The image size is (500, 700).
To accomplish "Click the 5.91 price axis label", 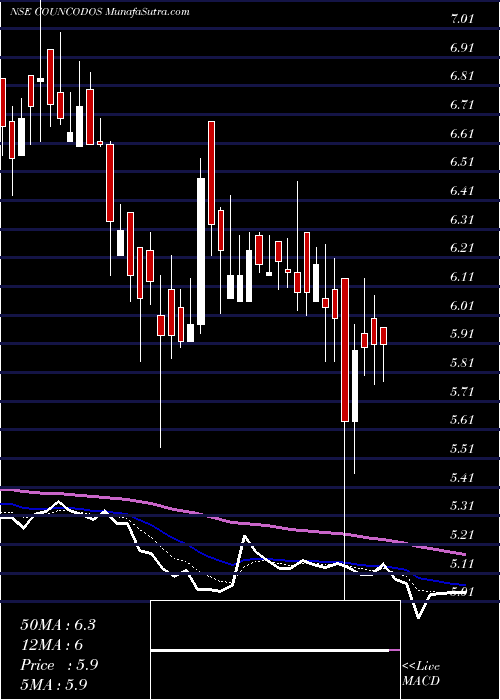I will [462, 334].
